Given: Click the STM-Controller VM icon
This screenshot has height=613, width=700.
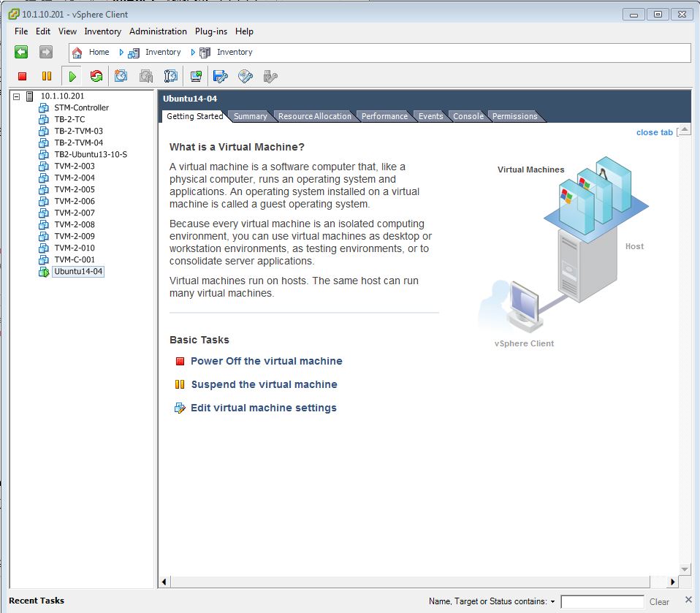Looking at the screenshot, I should (44, 107).
